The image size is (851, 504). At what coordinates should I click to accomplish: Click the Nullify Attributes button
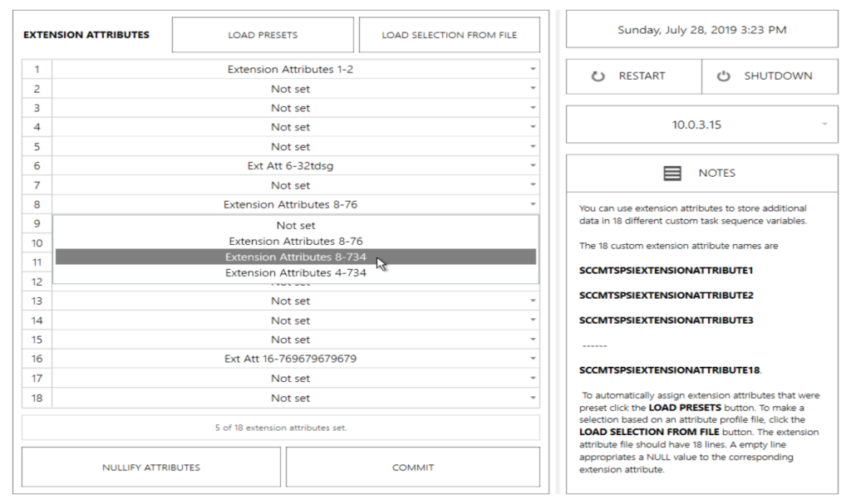point(150,467)
